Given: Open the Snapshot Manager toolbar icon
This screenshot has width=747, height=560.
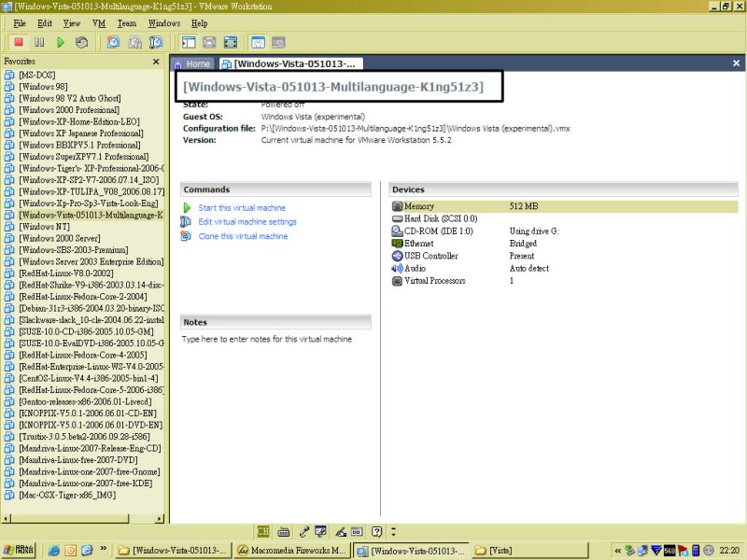Looking at the screenshot, I should pyautogui.click(x=156, y=42).
